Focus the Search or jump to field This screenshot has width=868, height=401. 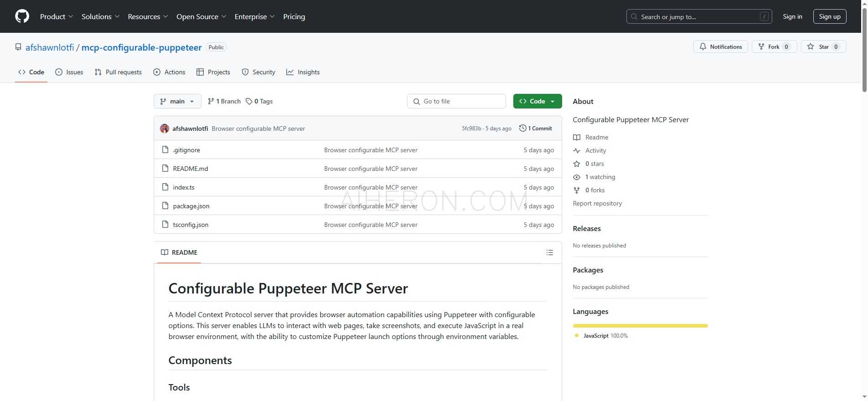coord(699,16)
